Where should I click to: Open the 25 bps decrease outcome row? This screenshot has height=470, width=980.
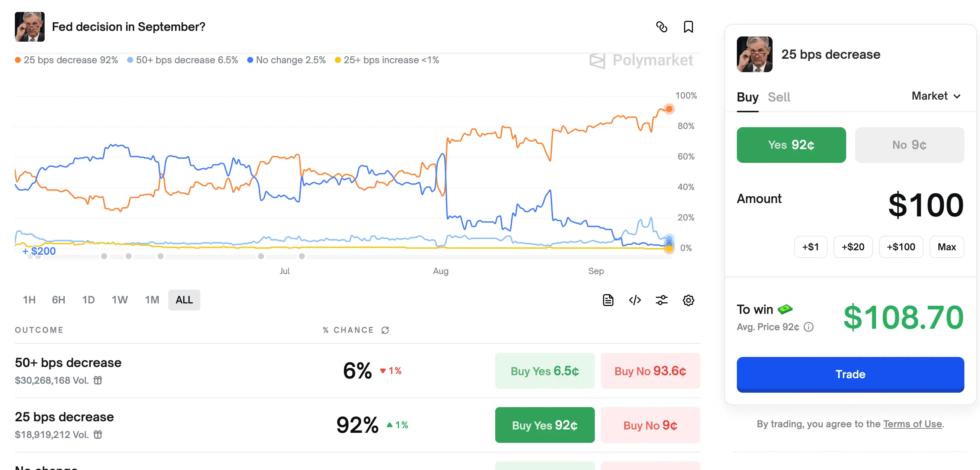point(358,425)
